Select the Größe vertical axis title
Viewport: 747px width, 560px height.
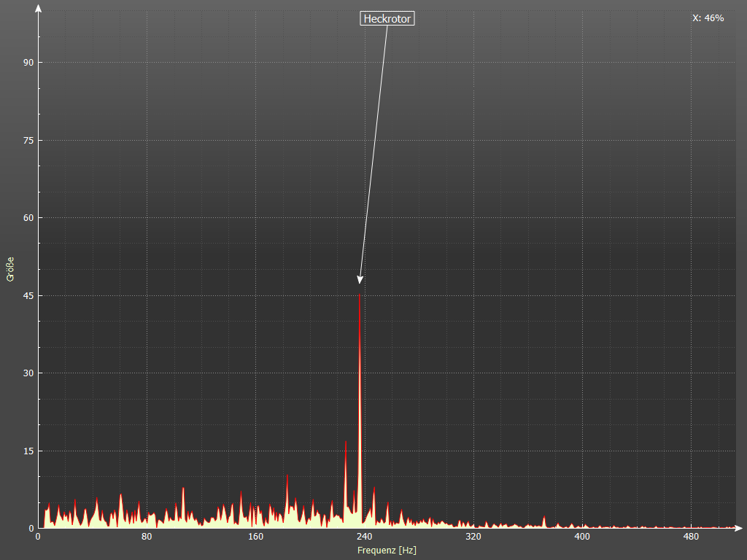coord(10,269)
